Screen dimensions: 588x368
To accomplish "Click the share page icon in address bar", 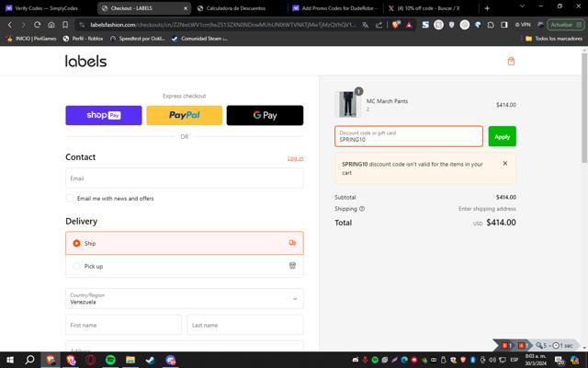I will coord(379,25).
